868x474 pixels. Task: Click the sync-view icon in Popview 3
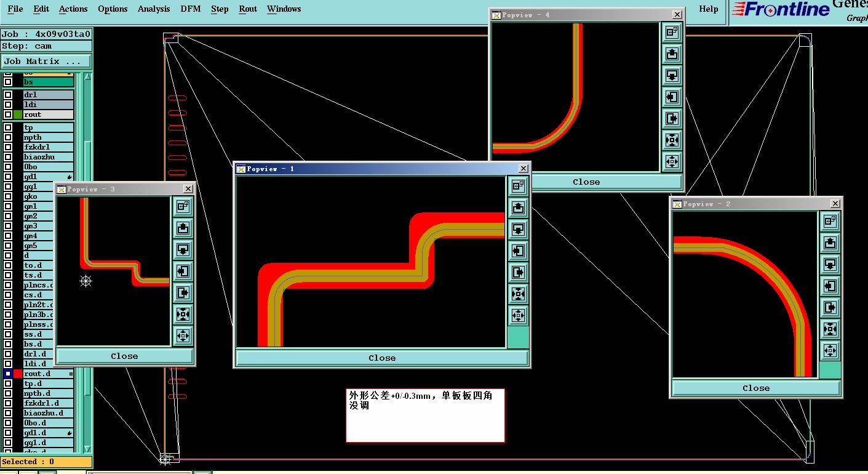coord(183,207)
